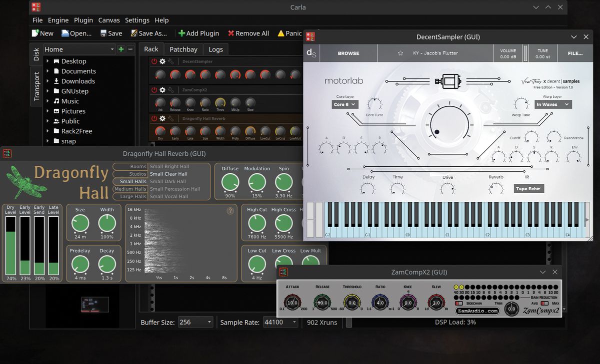
Task: Click BROWSE in DecentSampler
Action: point(348,52)
